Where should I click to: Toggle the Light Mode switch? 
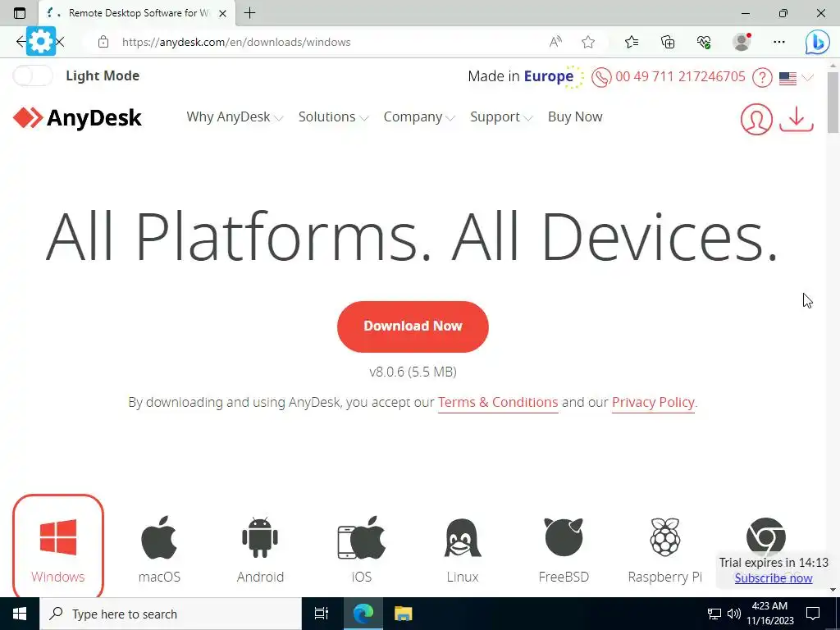point(33,76)
